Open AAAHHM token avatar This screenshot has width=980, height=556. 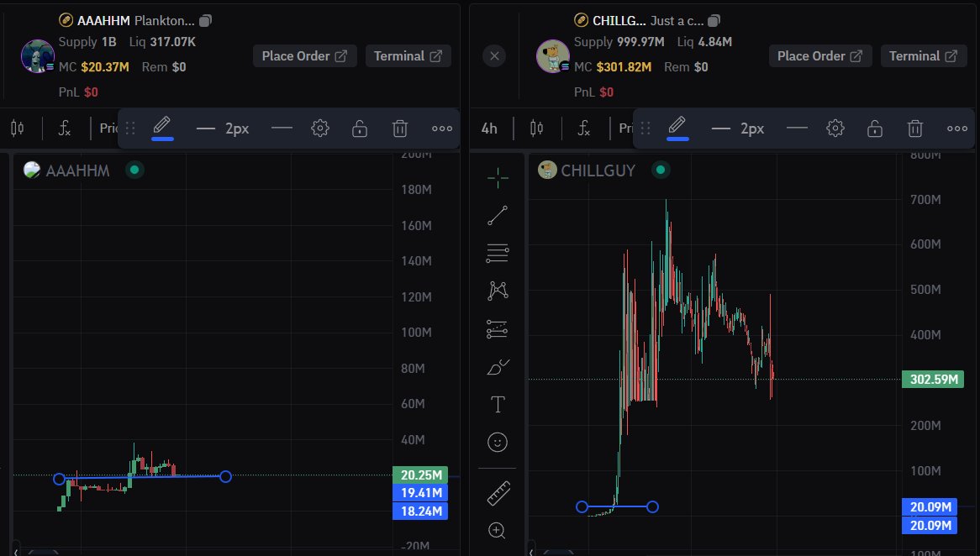click(x=37, y=56)
